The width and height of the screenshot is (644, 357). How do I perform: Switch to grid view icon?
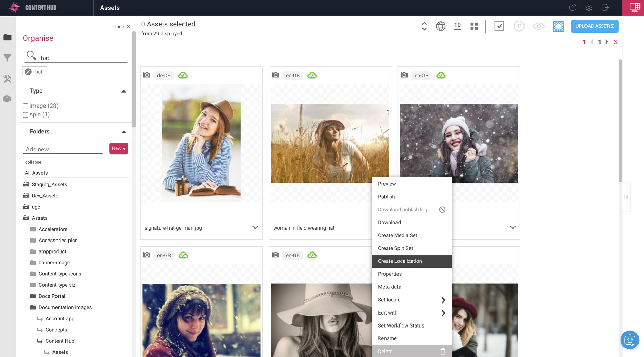474,26
